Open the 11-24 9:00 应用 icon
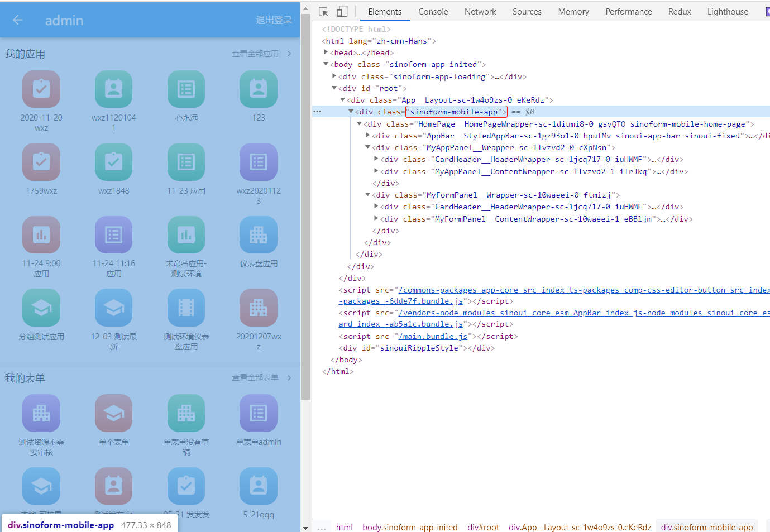Image resolution: width=770 pixels, height=532 pixels. click(41, 235)
